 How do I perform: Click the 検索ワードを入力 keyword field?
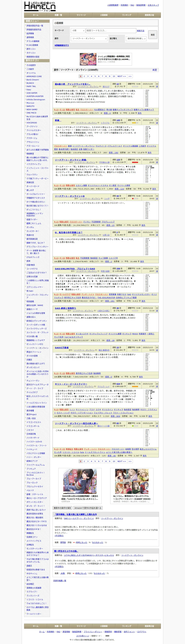click(111, 30)
